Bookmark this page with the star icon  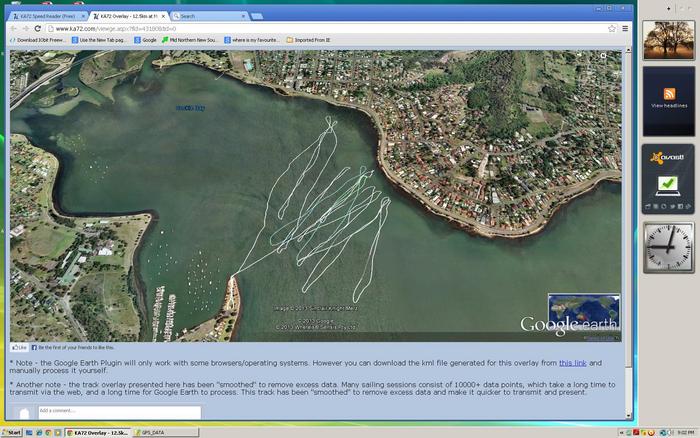611,29
